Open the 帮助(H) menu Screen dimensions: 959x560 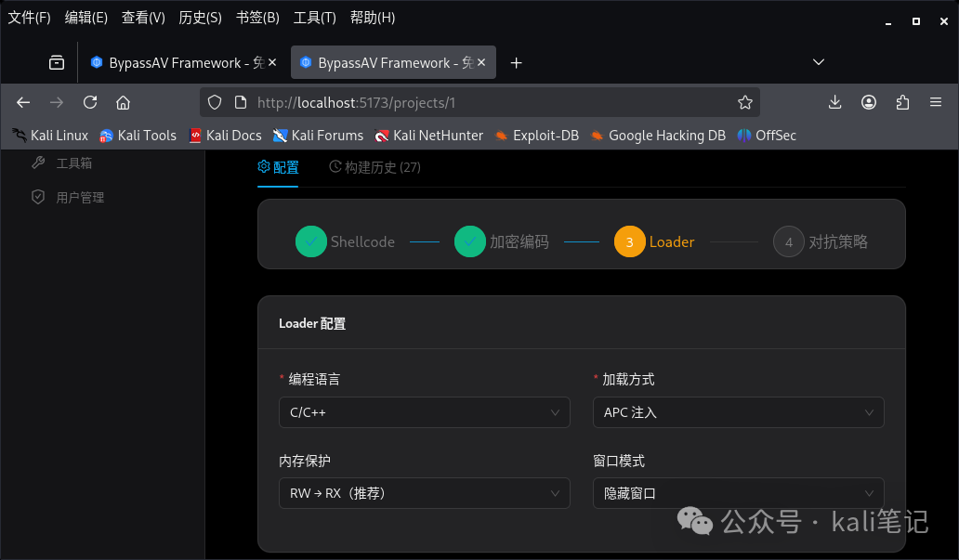click(373, 18)
